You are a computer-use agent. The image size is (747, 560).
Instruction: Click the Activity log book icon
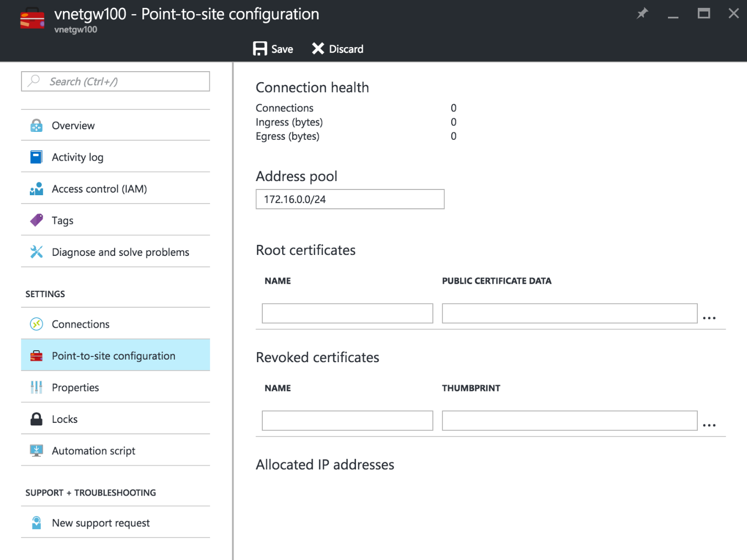pos(36,157)
